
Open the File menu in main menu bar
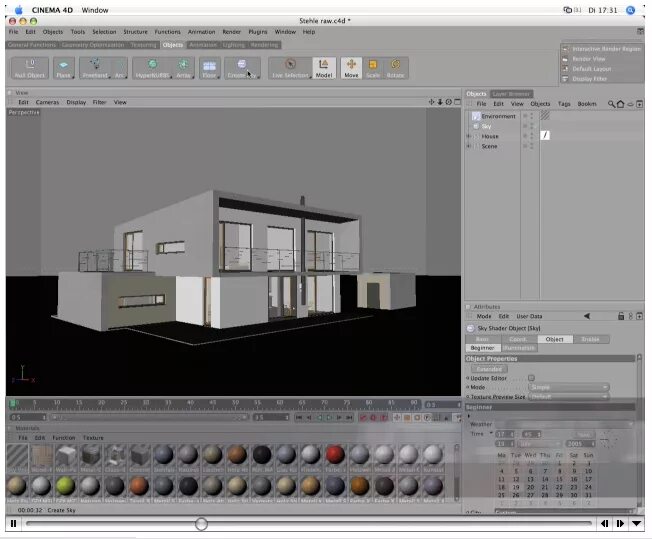14,32
